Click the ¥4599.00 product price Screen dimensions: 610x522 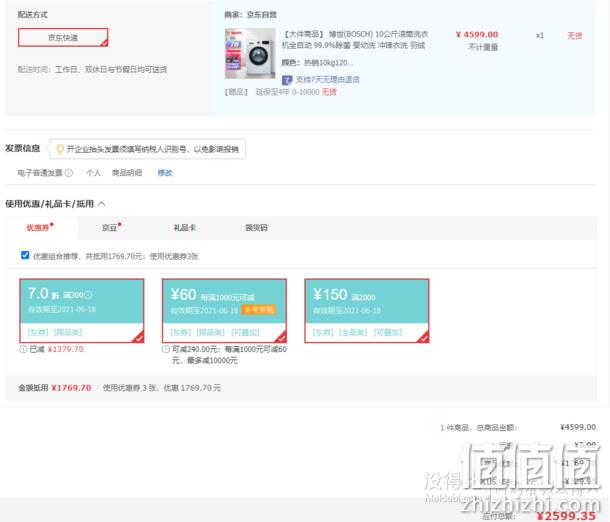477,35
